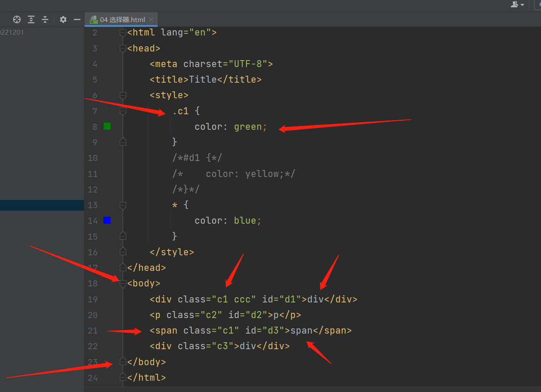
Task: Click line number 10 in the gutter
Action: click(x=92, y=158)
